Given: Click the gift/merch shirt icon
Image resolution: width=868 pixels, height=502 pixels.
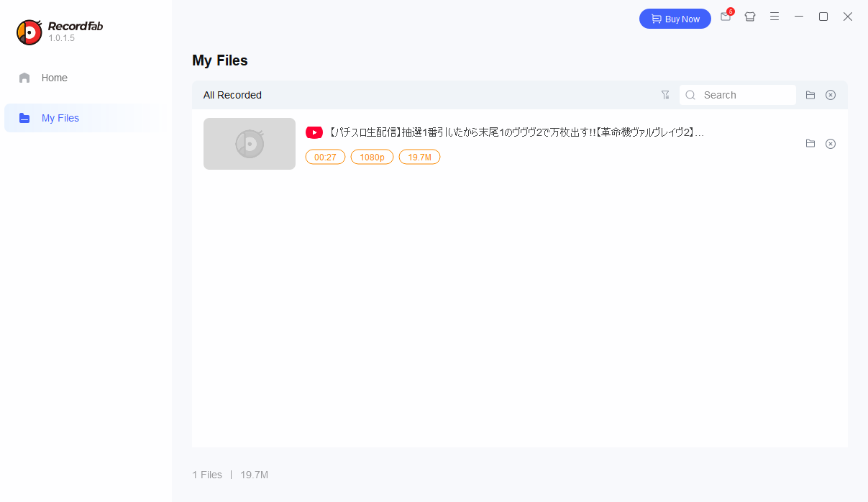Looking at the screenshot, I should pyautogui.click(x=750, y=17).
